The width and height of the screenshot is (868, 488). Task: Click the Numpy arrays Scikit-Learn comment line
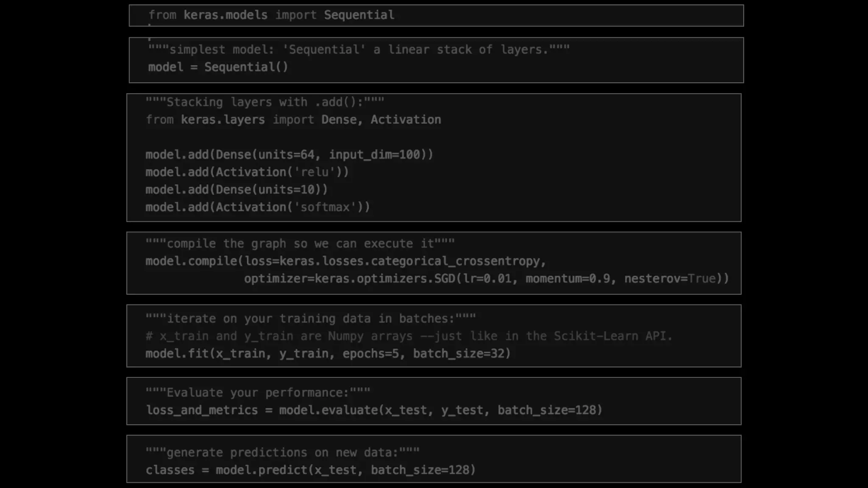(x=409, y=336)
